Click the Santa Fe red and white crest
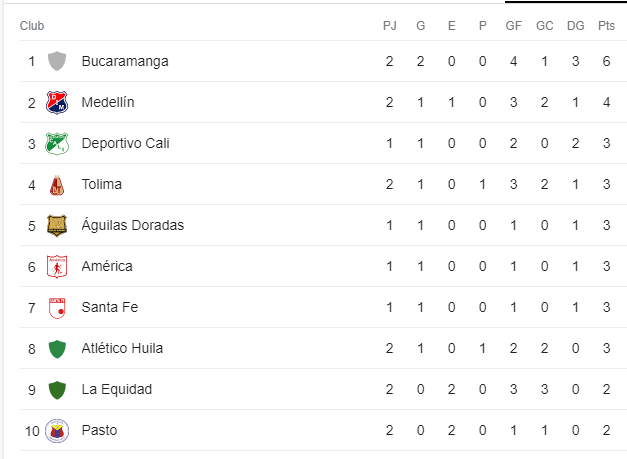The width and height of the screenshot is (627, 459). coord(57,308)
